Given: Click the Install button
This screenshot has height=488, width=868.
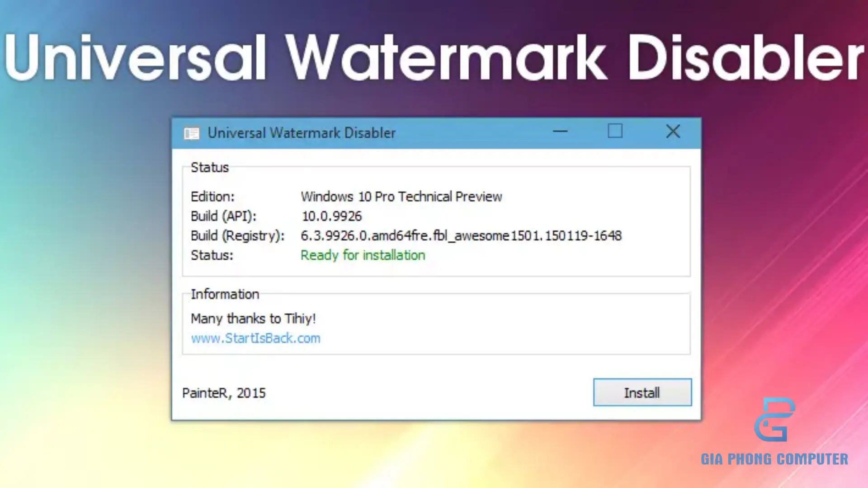Looking at the screenshot, I should [x=642, y=392].
